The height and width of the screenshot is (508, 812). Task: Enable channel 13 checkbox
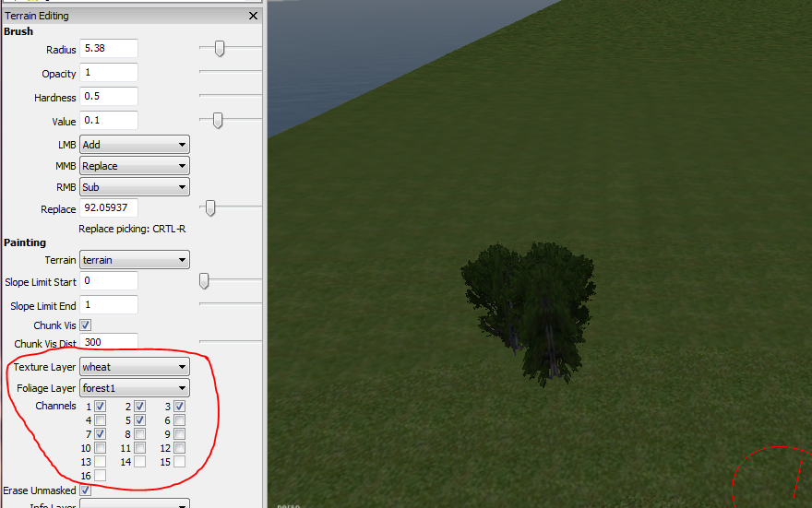[100, 462]
